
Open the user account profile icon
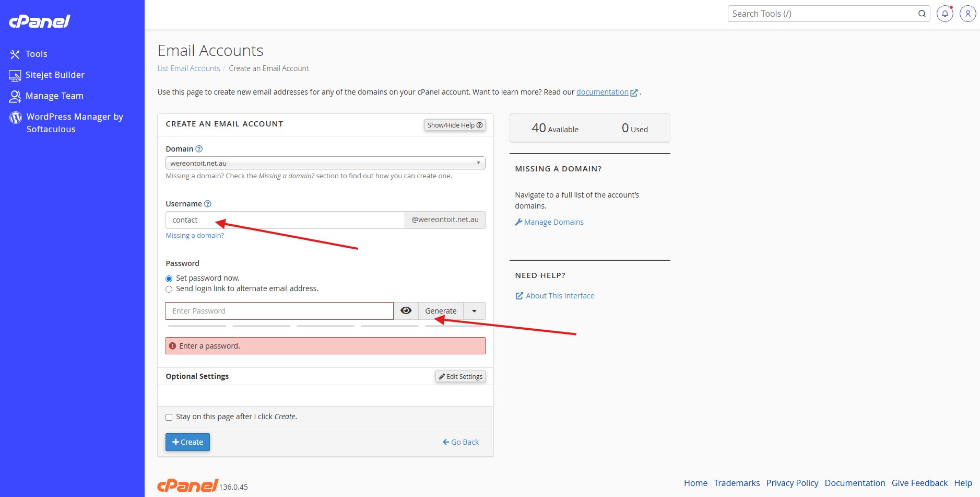coord(968,14)
